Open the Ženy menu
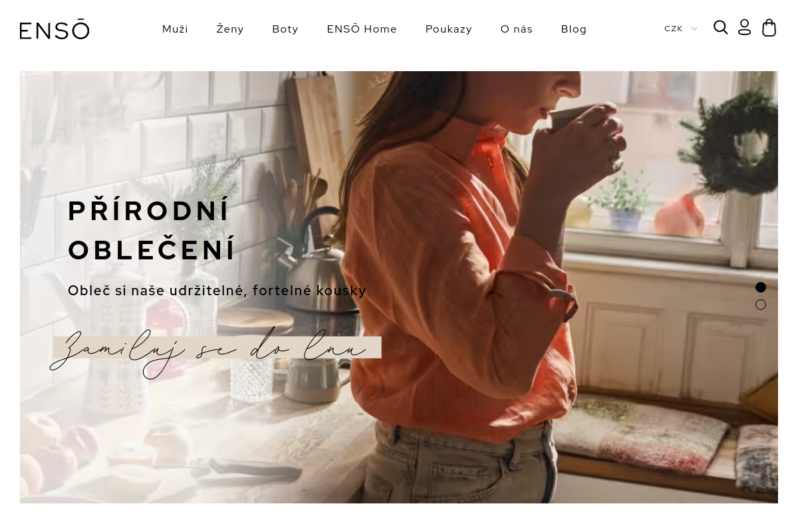This screenshot has width=798, height=532. 230,29
